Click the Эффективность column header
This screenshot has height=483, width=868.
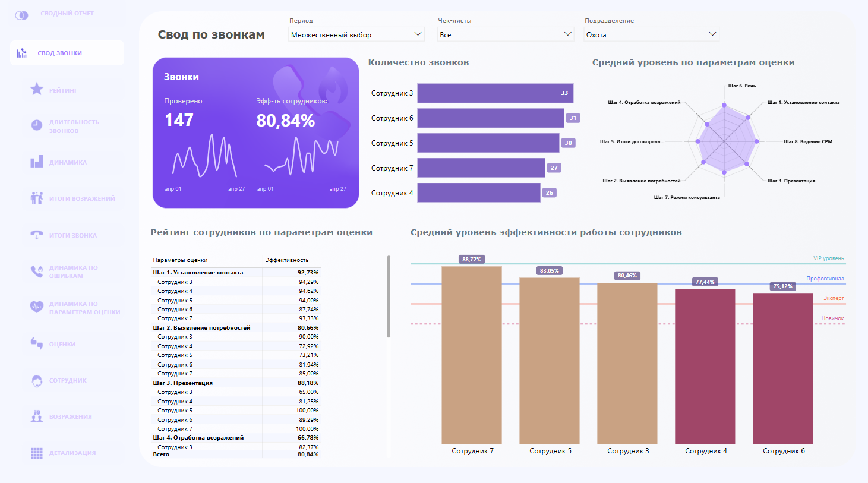click(287, 260)
